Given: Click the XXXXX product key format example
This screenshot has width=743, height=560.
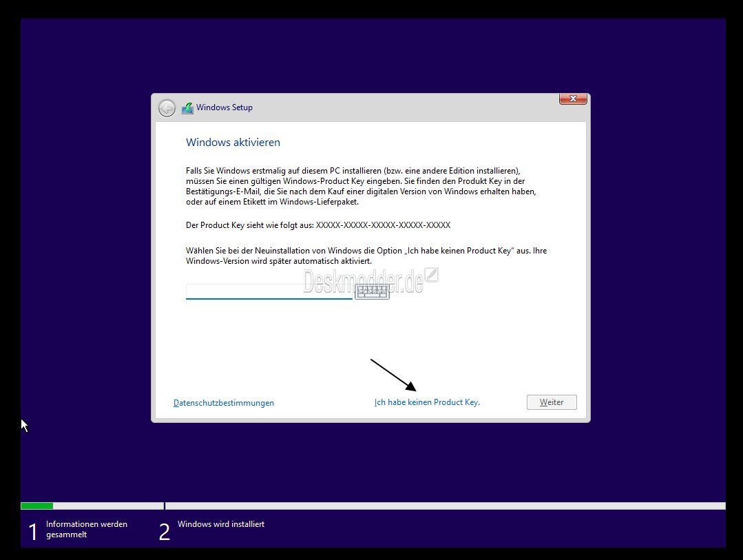Looking at the screenshot, I should pyautogui.click(x=383, y=225).
